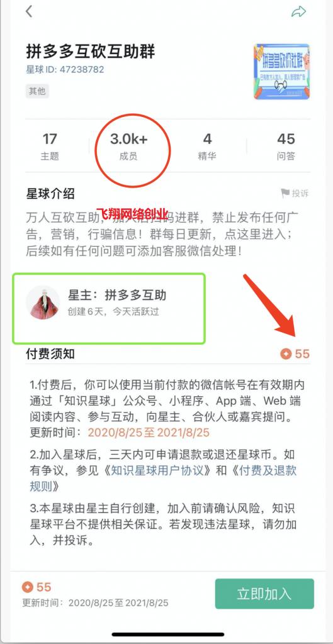Select the 45 问答 stat
Screen dimensions: 333x644
(286, 146)
